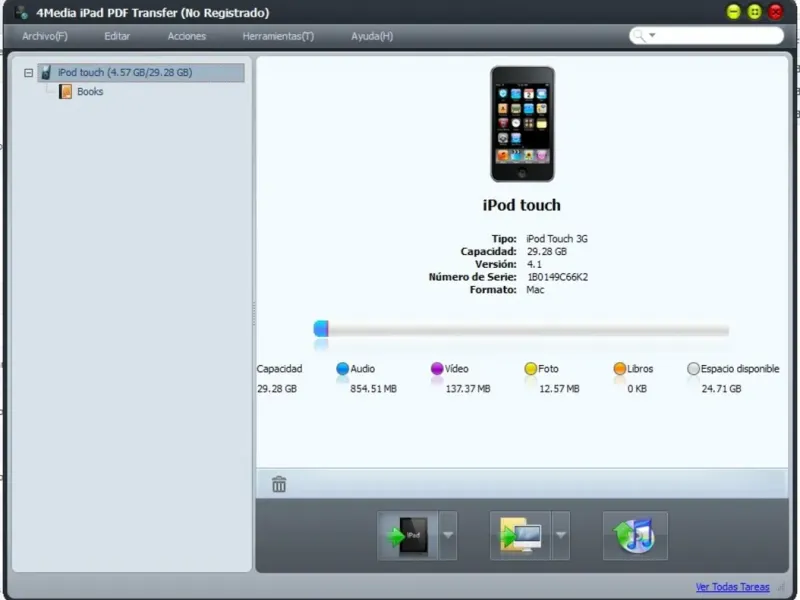Viewport: 800px width, 600px height.
Task: Open dropdown beside export-to-computer button
Action: (x=561, y=535)
